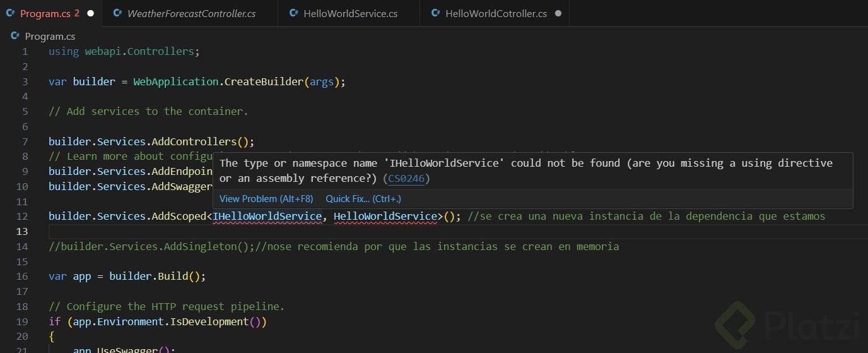Screen dimensions: 868x353
Task: Click line number 1 in the gutter
Action: coord(25,52)
